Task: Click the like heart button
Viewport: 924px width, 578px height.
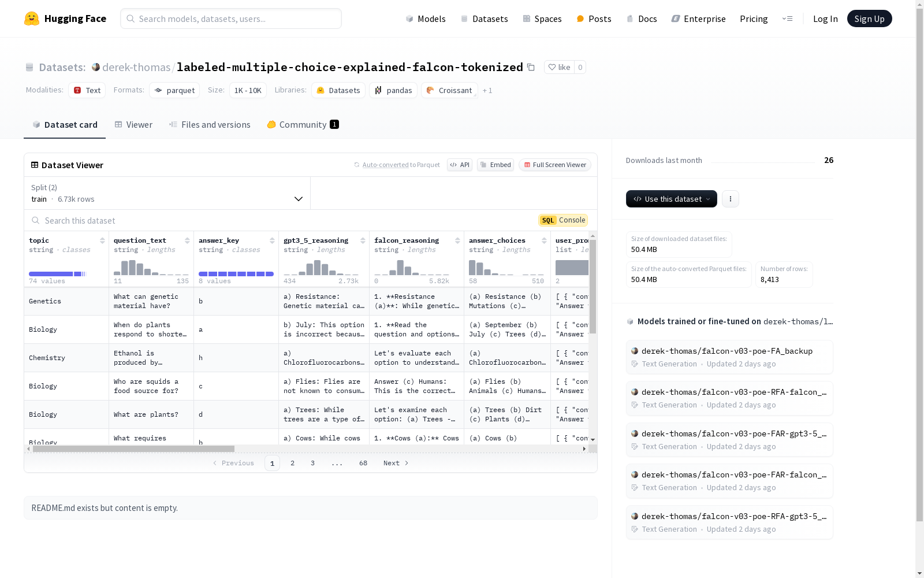Action: (x=559, y=67)
